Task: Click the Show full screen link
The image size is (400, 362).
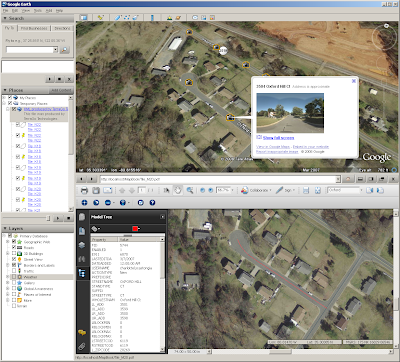Action: pos(278,138)
